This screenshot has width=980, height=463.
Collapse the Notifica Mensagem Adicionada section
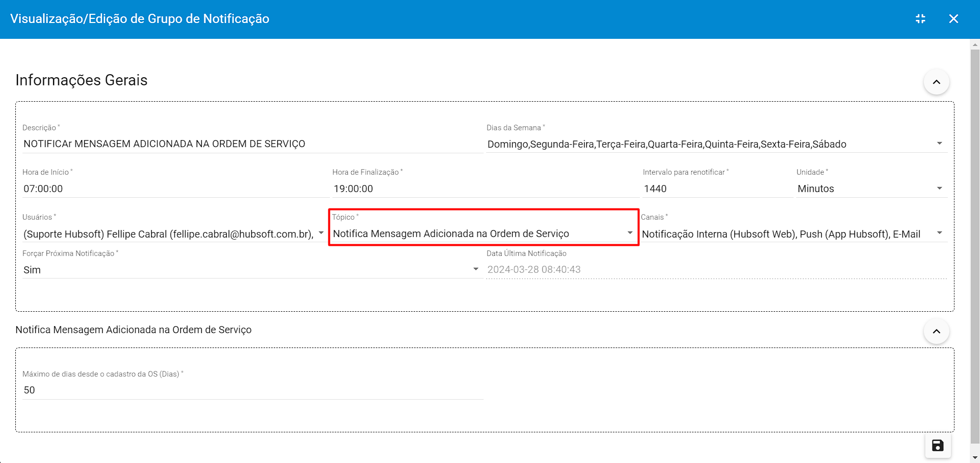point(937,331)
